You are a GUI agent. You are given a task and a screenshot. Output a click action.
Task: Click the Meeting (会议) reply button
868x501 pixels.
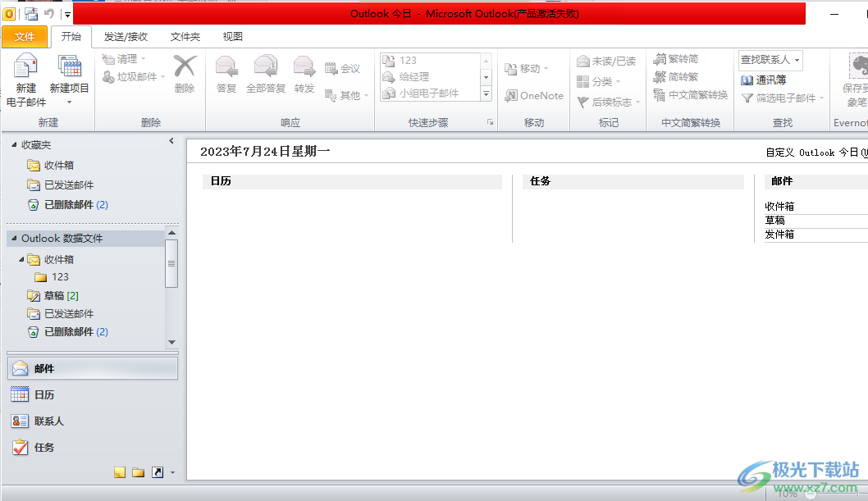pos(342,69)
